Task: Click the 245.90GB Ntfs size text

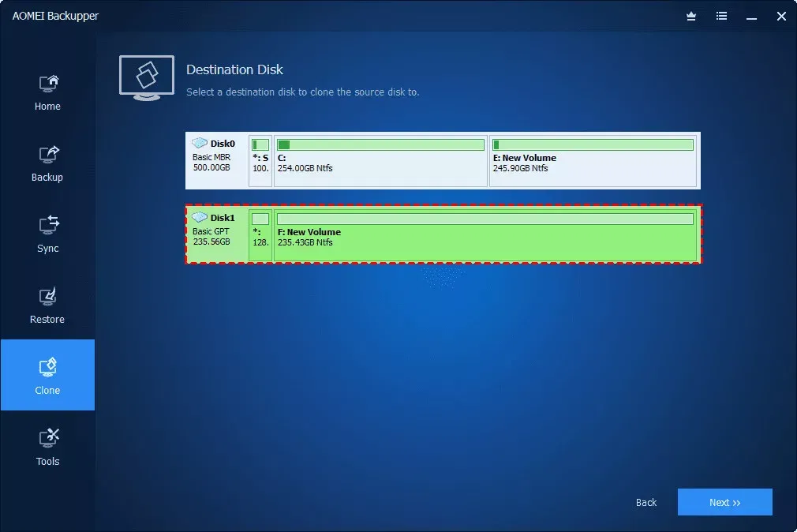Action: click(x=521, y=168)
